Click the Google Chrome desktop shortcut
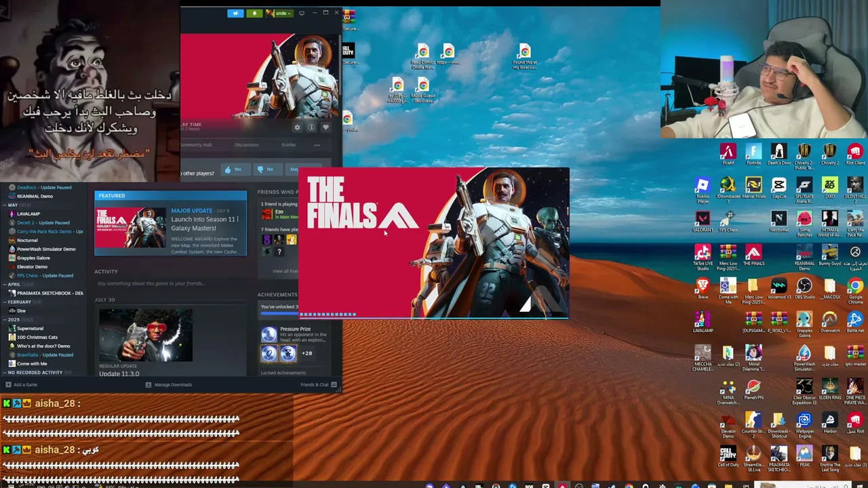The height and width of the screenshot is (488, 868). (855, 291)
